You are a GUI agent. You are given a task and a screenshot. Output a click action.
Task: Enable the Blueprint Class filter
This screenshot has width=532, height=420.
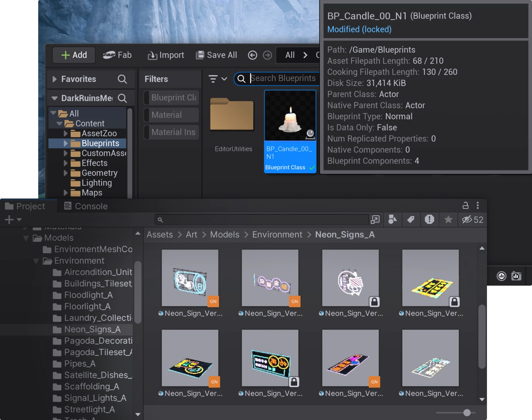171,97
